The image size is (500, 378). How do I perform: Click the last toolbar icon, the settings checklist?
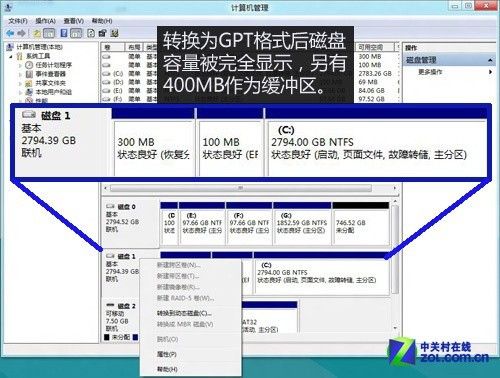click(115, 33)
